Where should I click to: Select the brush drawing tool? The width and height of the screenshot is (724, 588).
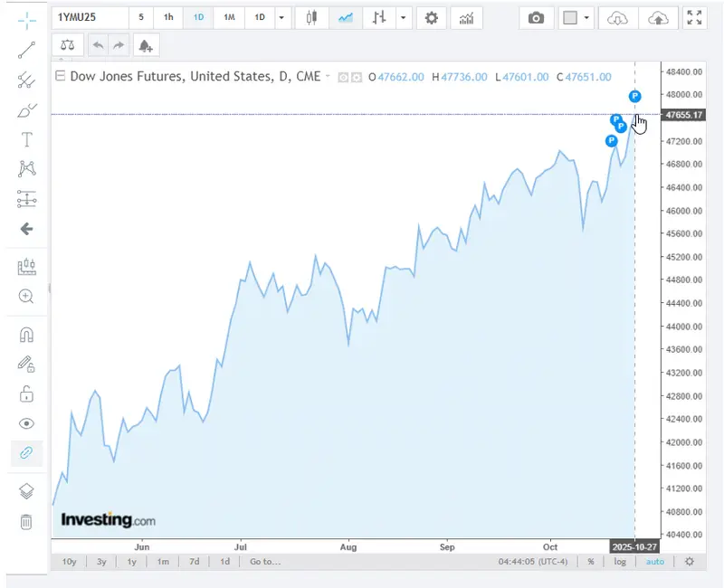tap(26, 109)
